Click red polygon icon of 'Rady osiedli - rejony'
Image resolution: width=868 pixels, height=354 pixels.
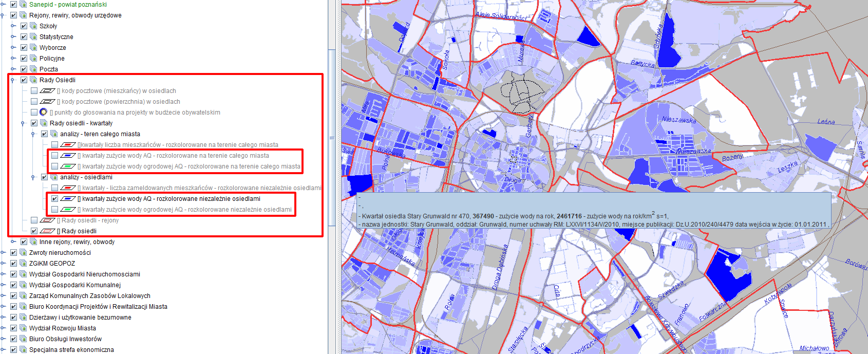point(47,220)
